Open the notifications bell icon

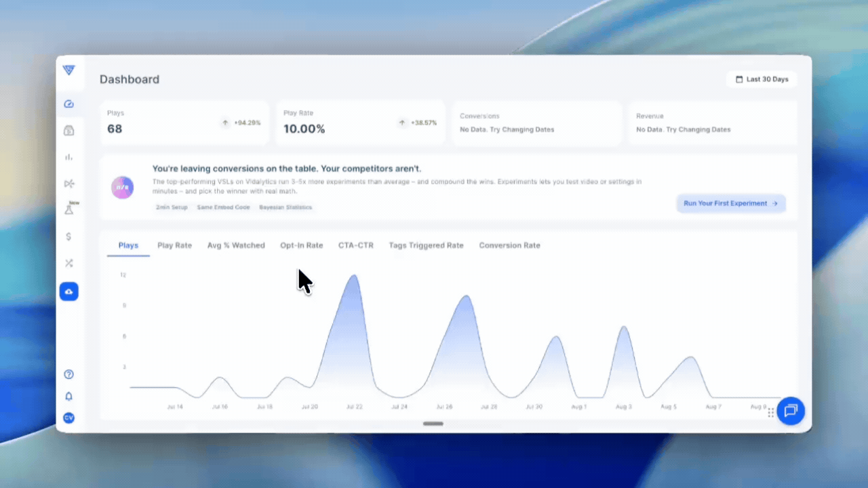tap(68, 396)
